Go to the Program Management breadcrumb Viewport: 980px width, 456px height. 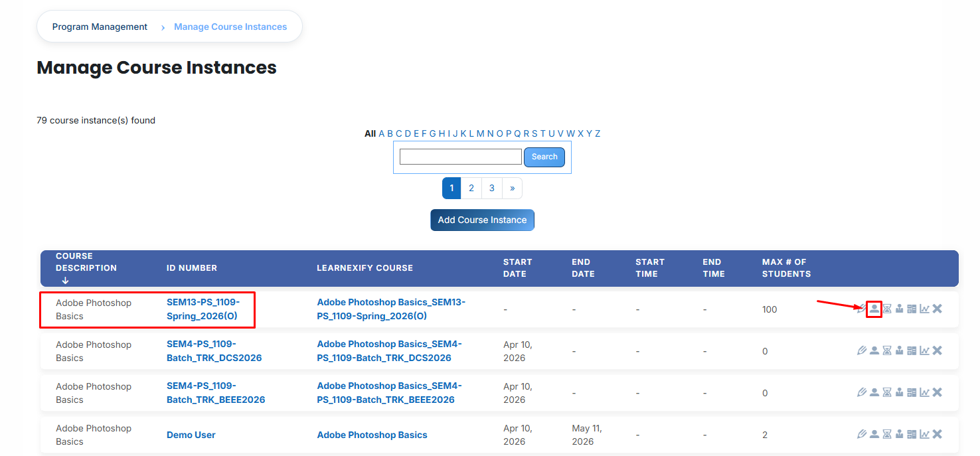click(x=100, y=27)
